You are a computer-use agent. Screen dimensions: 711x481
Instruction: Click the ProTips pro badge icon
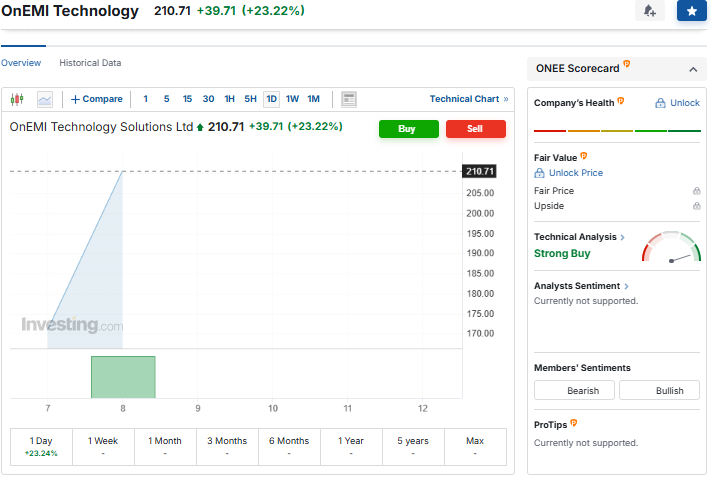574,423
